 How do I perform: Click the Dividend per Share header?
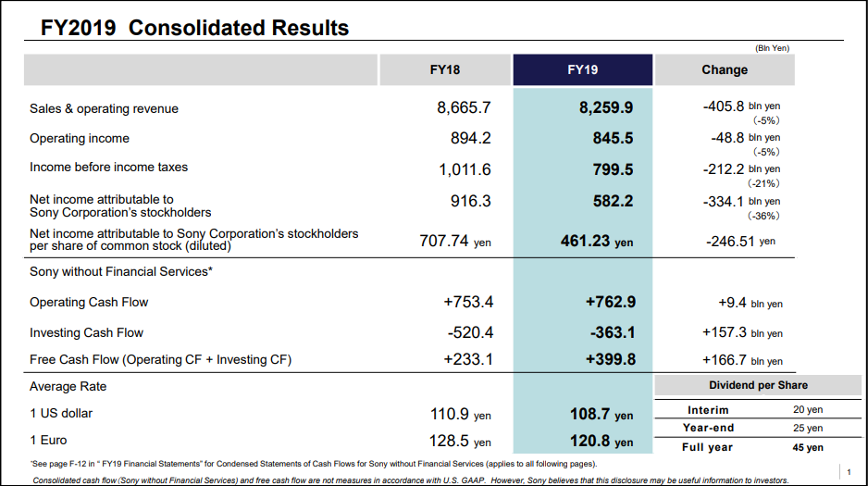point(758,385)
